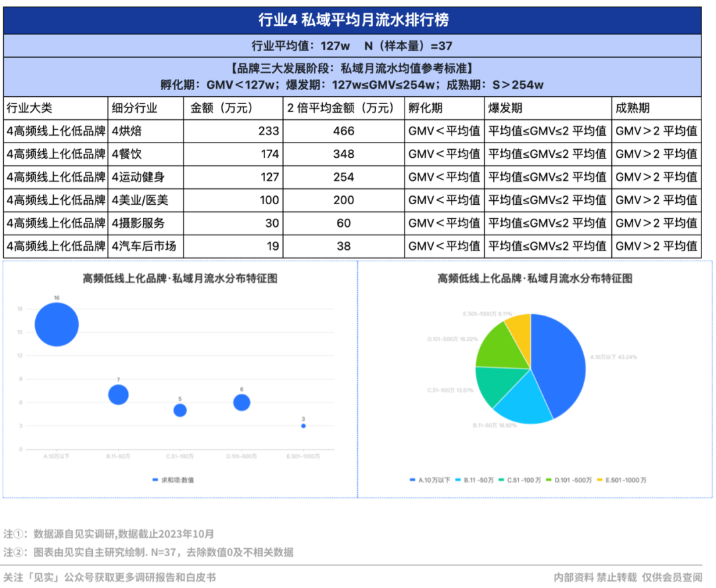716x588 pixels.
Task: Click the B.11-50万 pie legend entry
Action: point(475,480)
